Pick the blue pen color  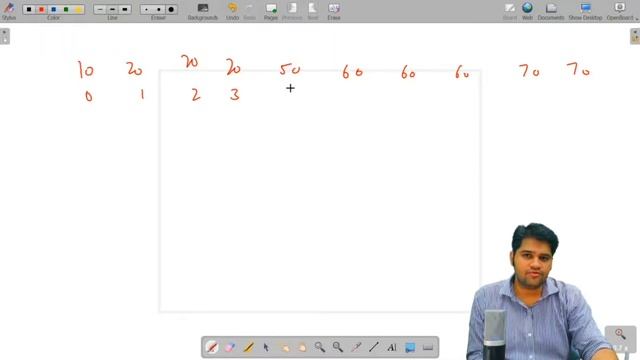click(53, 9)
